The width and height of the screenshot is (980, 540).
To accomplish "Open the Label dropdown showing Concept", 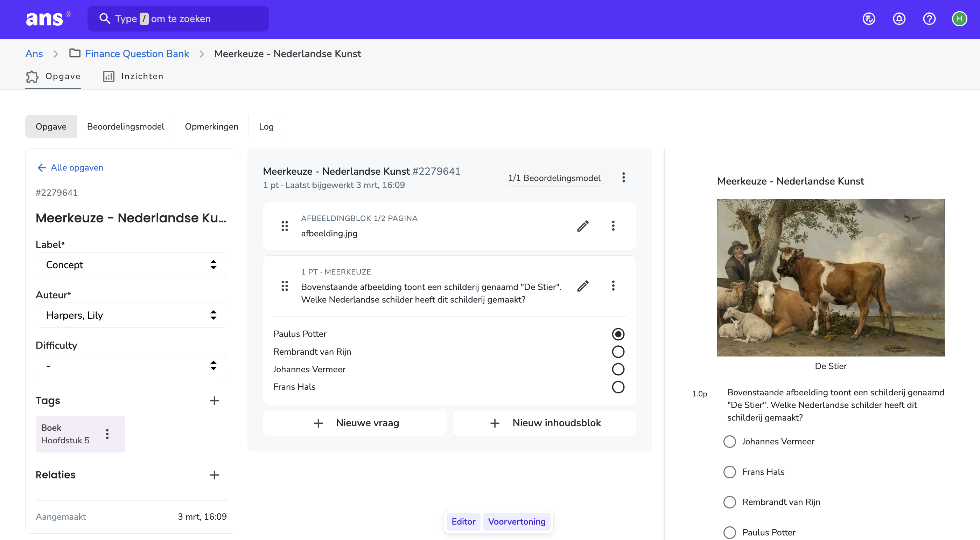I will [131, 265].
